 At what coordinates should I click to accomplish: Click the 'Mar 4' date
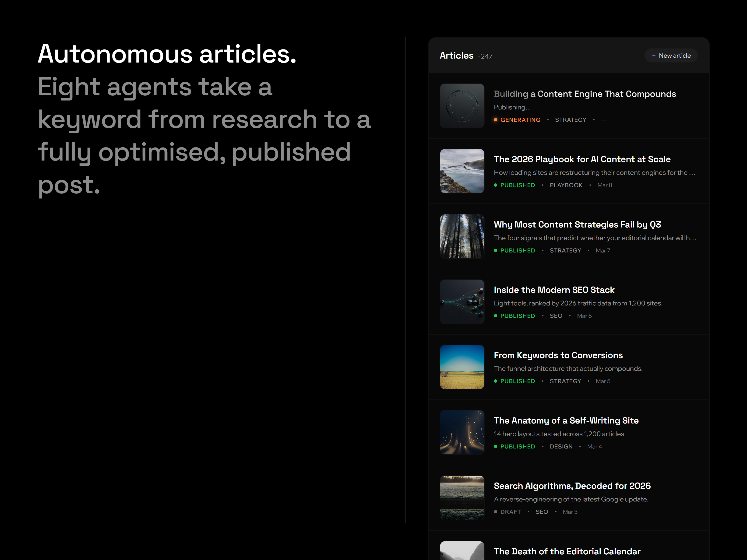tap(594, 447)
